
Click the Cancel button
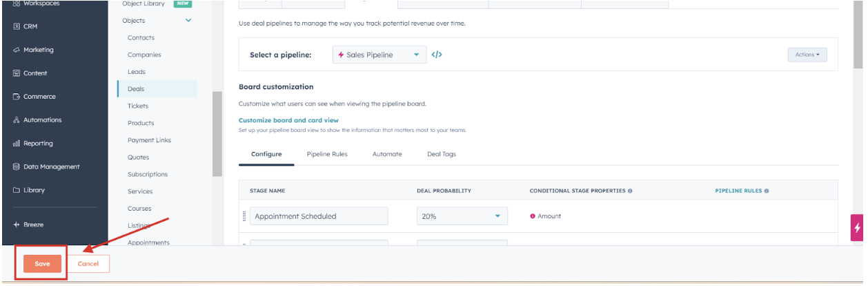(x=88, y=264)
